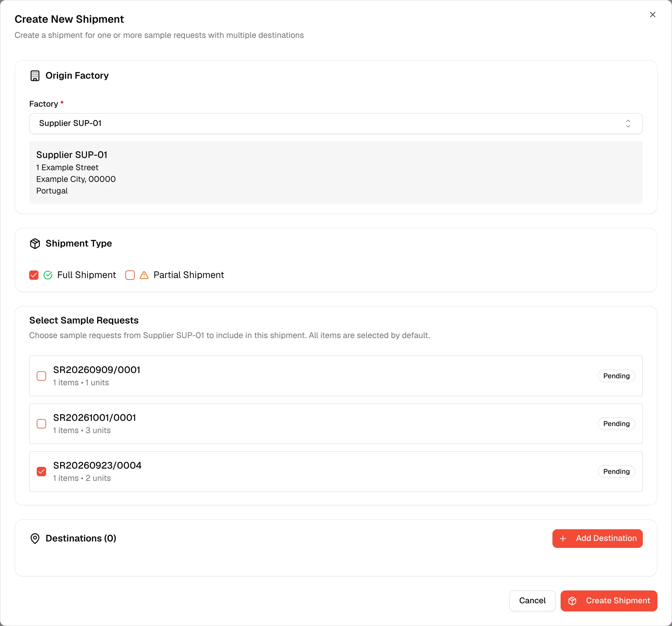Click the Partial Shipment label
672x626 pixels.
click(x=189, y=275)
